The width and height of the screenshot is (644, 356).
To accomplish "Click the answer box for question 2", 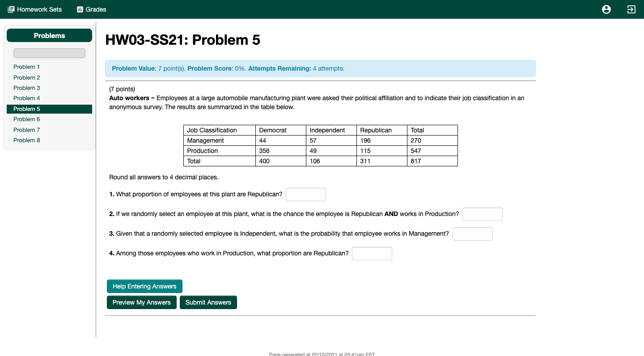I will coord(483,214).
